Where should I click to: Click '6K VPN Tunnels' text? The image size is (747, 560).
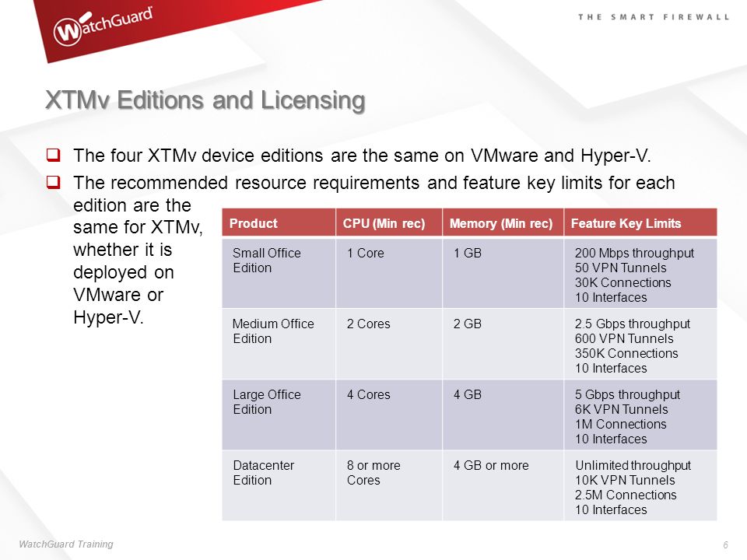(621, 410)
